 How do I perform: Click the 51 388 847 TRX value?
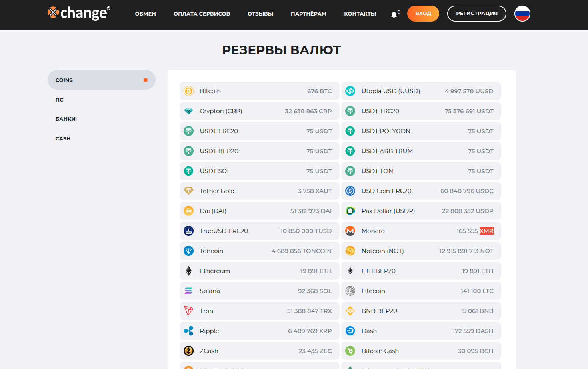pyautogui.click(x=310, y=311)
